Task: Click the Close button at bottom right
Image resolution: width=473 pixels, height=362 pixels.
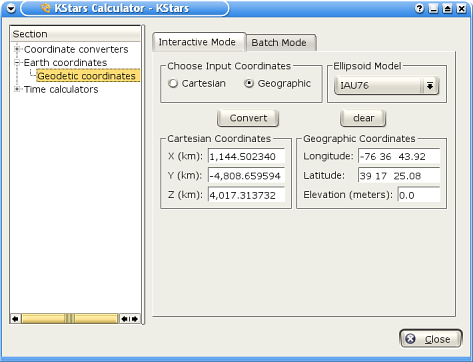Action: pos(431,339)
